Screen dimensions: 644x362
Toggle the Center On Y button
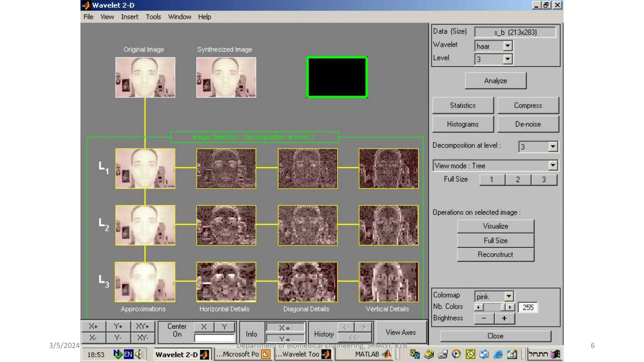click(224, 327)
